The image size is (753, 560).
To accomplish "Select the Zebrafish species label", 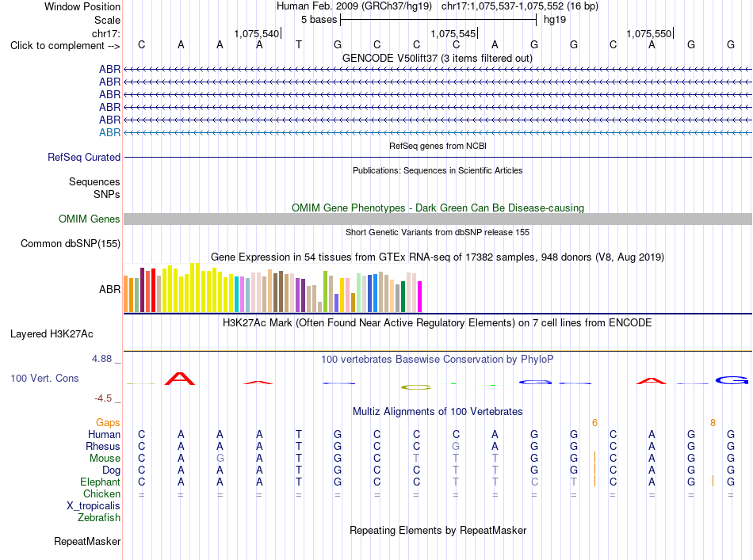I will point(99,518).
